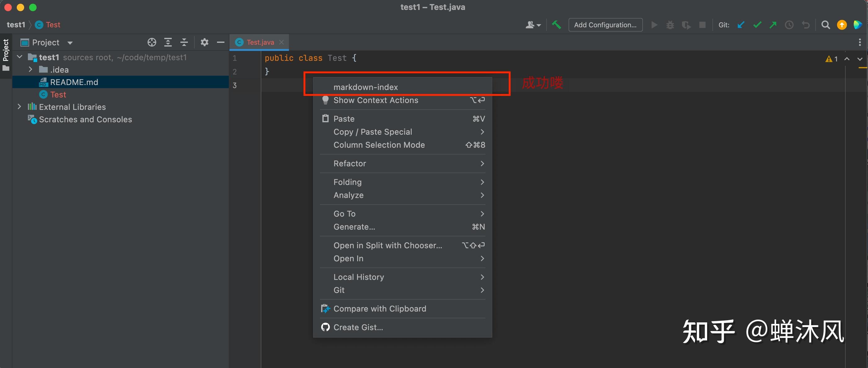Open the Refactor submenu
This screenshot has width=868, height=368.
point(349,164)
